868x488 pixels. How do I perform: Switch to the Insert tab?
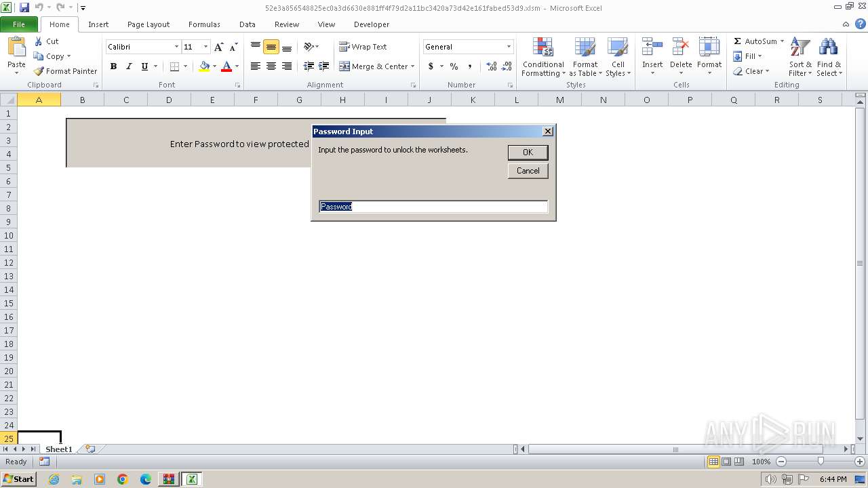[98, 24]
